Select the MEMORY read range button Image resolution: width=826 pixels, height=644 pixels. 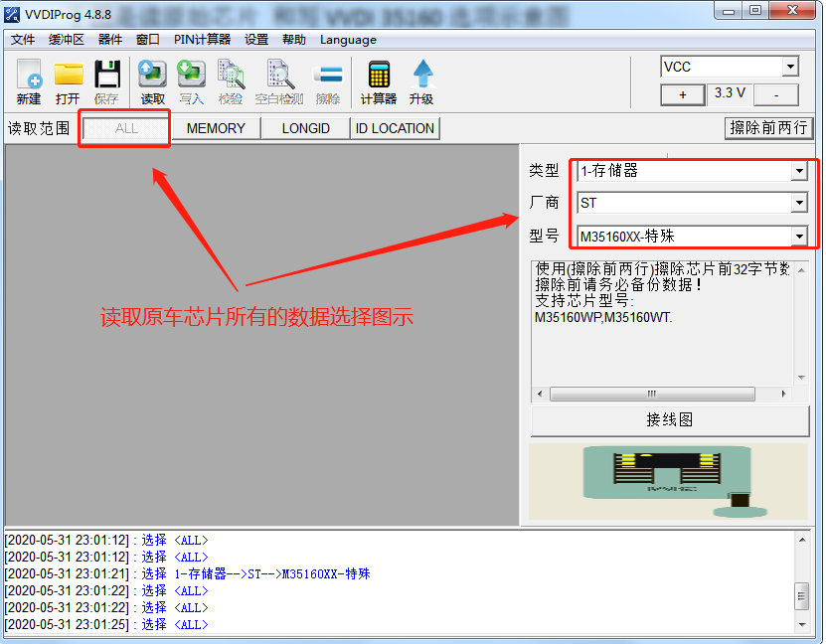coord(216,128)
